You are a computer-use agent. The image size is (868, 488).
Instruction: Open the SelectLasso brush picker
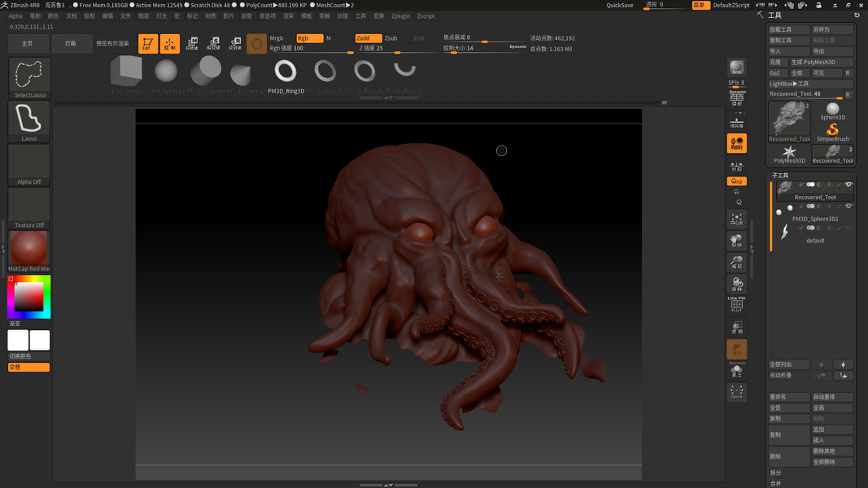pyautogui.click(x=30, y=78)
